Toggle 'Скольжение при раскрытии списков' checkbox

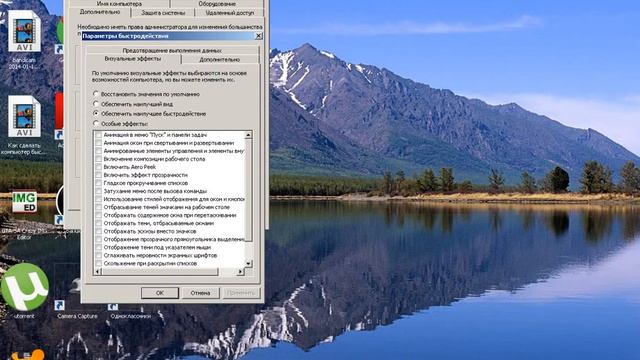coord(98,263)
